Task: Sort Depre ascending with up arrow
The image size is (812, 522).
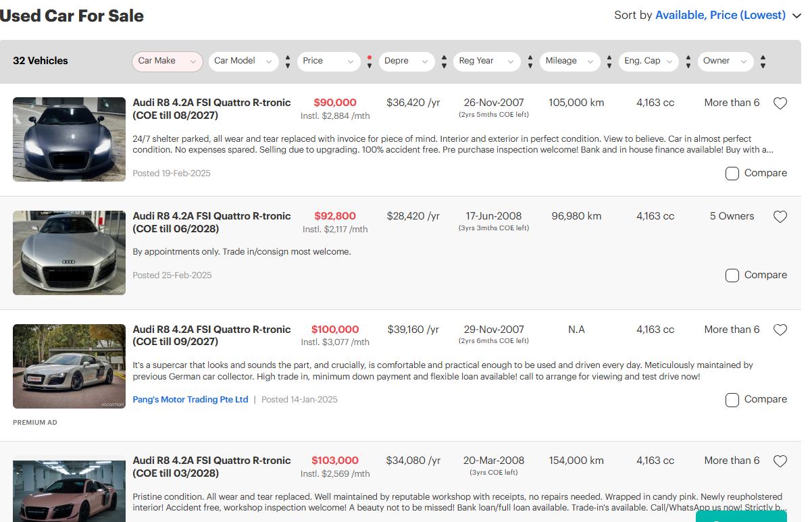Action: pyautogui.click(x=444, y=57)
